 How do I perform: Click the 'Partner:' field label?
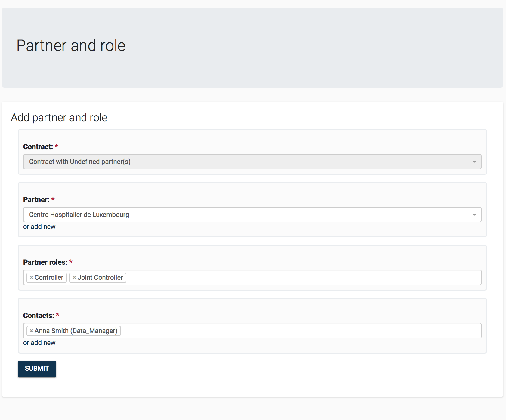coord(36,200)
